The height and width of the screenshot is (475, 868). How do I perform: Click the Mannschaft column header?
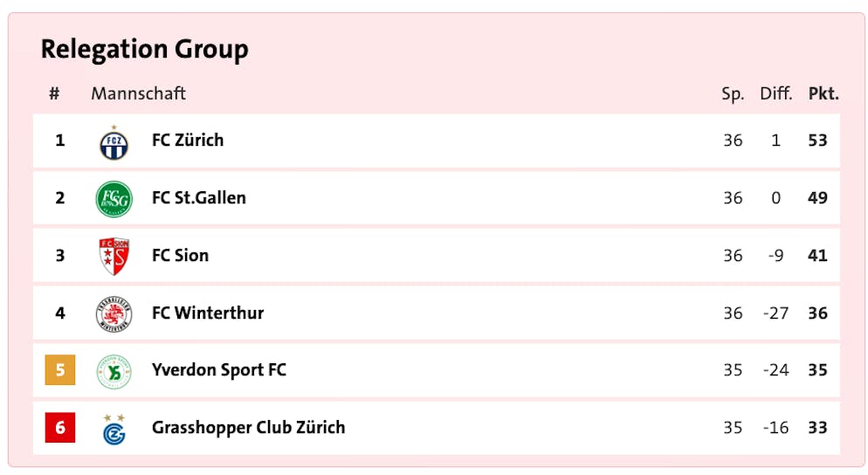(x=138, y=93)
